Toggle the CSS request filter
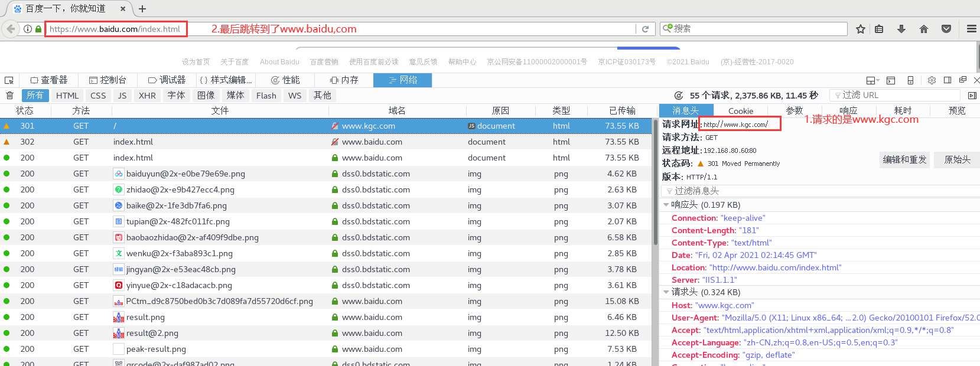Viewport: 980px width, 366px height. click(x=98, y=96)
